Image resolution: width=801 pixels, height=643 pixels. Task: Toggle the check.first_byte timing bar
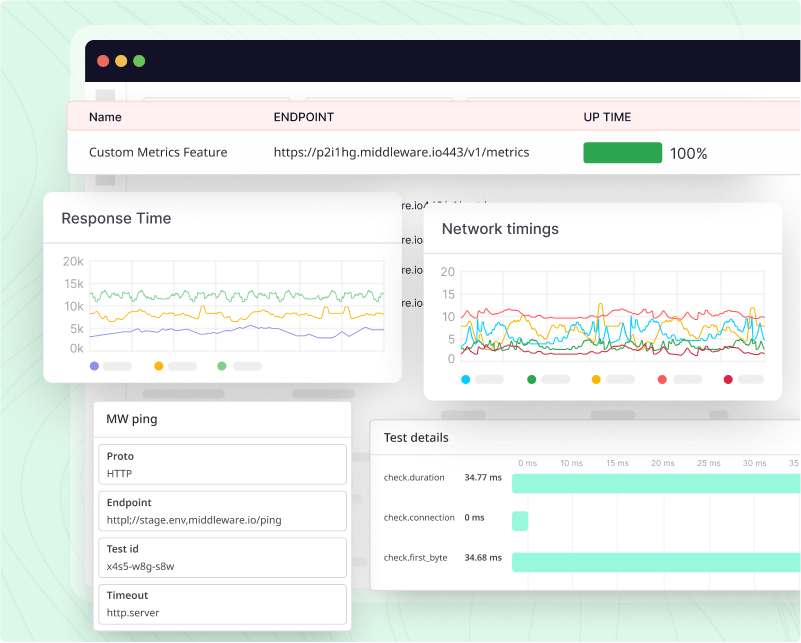pyautogui.click(x=650, y=558)
